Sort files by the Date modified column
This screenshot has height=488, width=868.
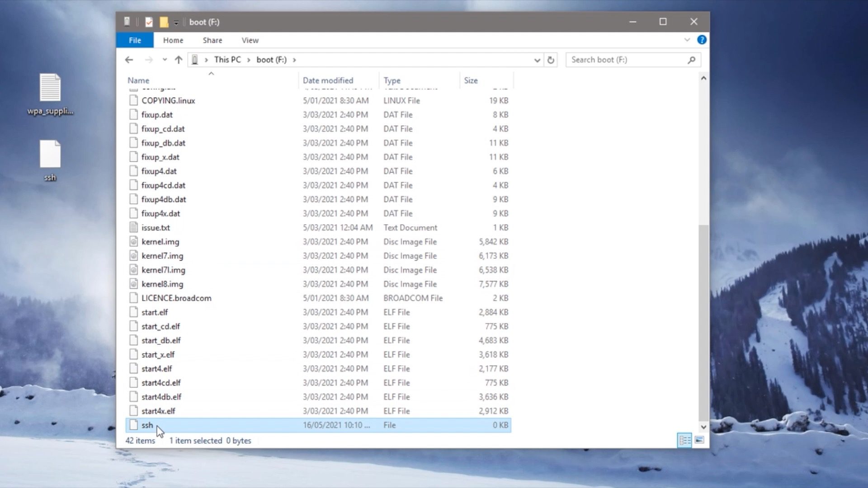(328, 80)
